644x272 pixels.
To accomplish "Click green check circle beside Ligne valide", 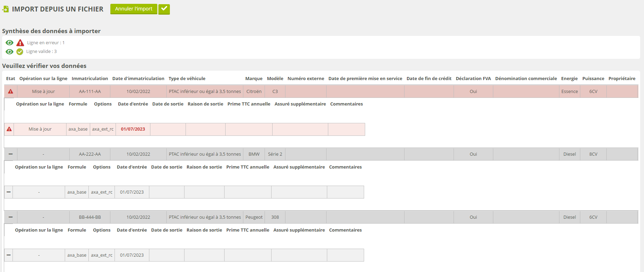I will click(20, 52).
